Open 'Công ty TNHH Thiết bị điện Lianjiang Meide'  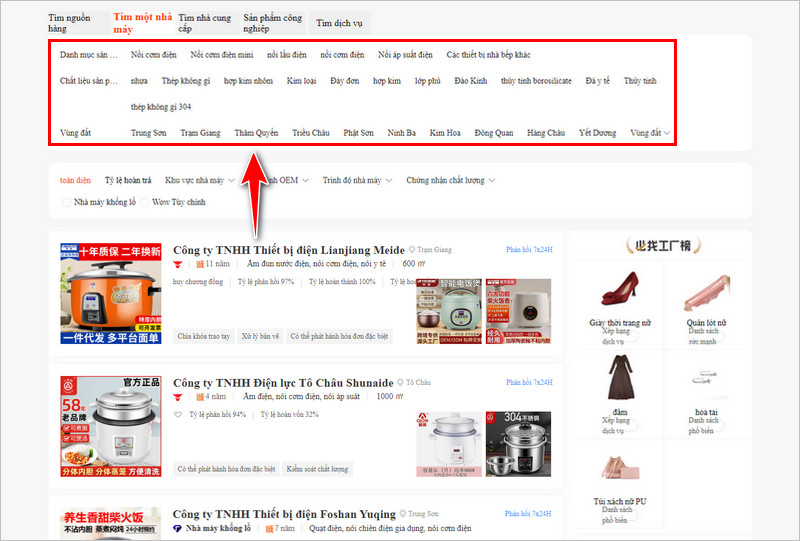[289, 250]
